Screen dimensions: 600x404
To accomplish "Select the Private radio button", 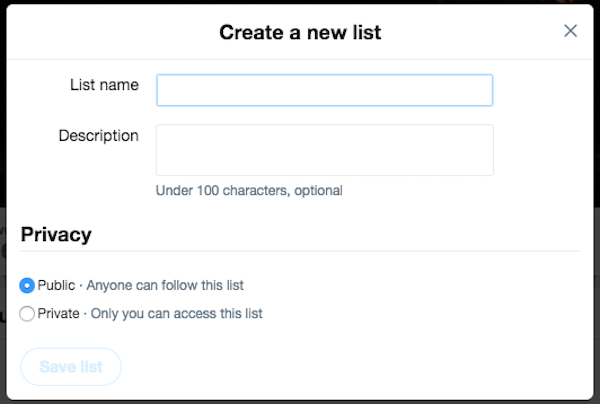I will pos(27,313).
